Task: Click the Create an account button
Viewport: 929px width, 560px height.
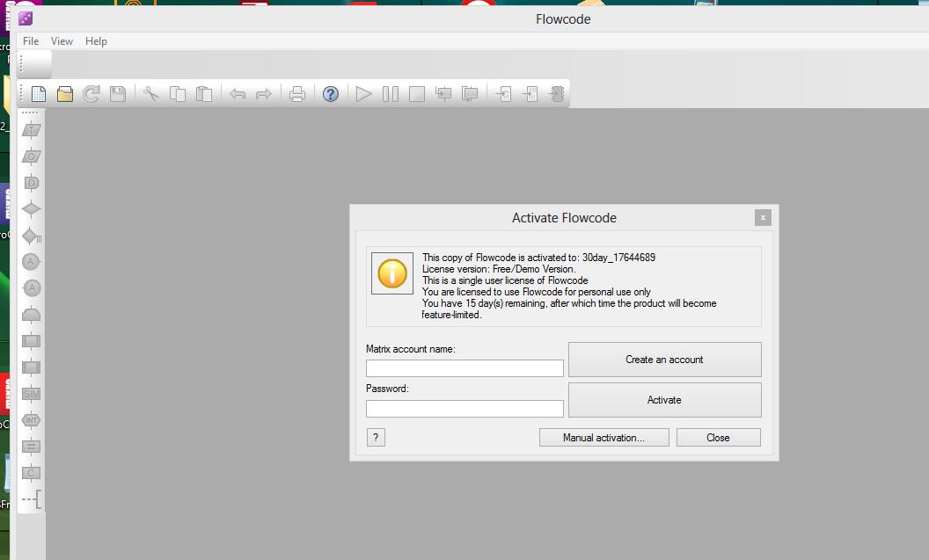Action: tap(665, 360)
